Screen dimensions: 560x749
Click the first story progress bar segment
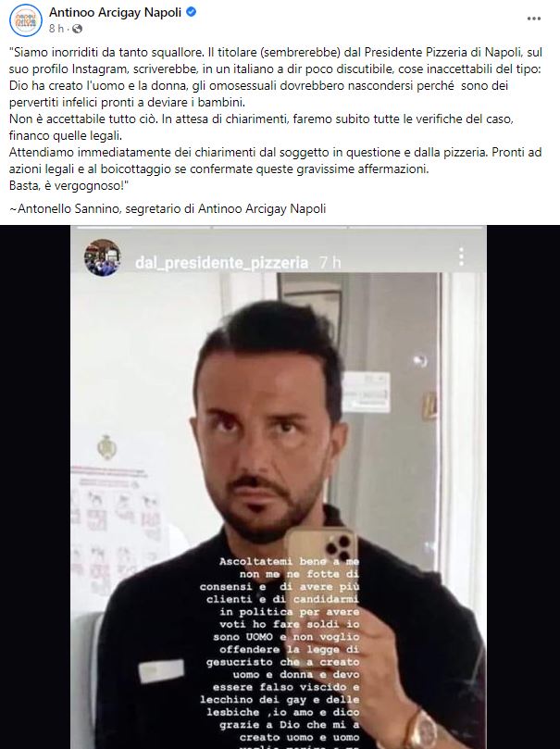click(x=142, y=228)
